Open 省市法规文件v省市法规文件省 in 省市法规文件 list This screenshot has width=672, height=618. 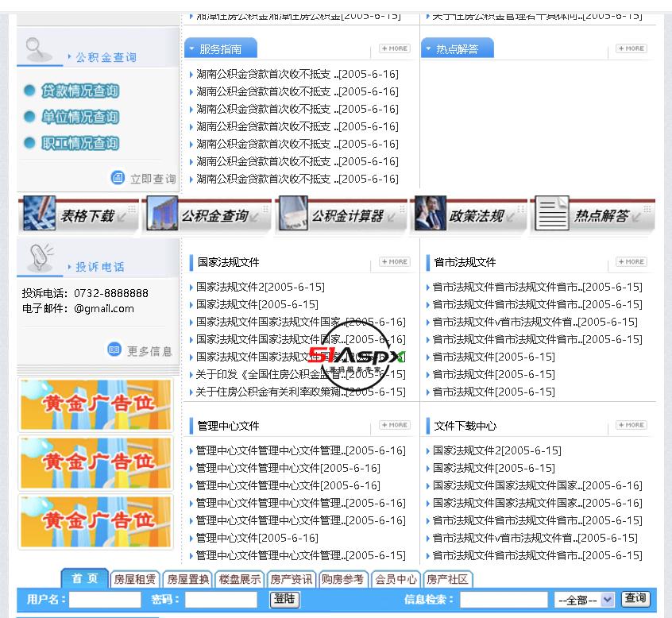[535, 322]
